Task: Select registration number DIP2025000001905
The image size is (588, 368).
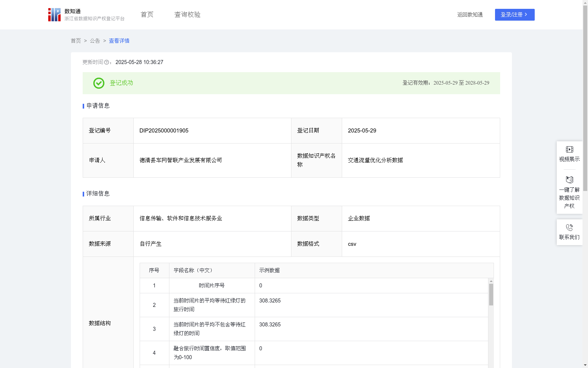Action: pyautogui.click(x=164, y=131)
